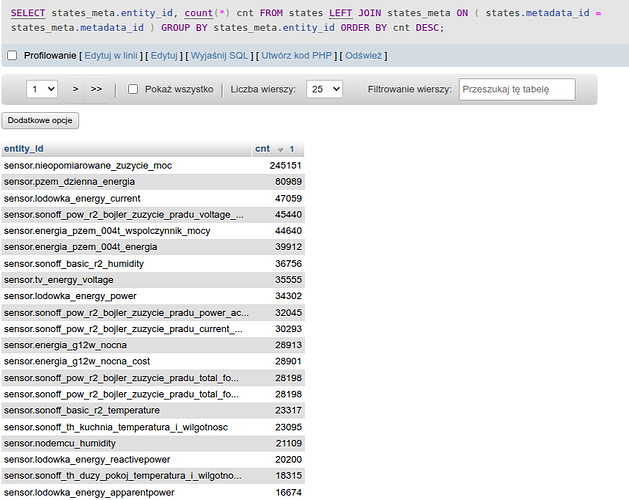Screen dimensions: 629x500
Task: Sort by the cnt column header
Action: (x=263, y=148)
